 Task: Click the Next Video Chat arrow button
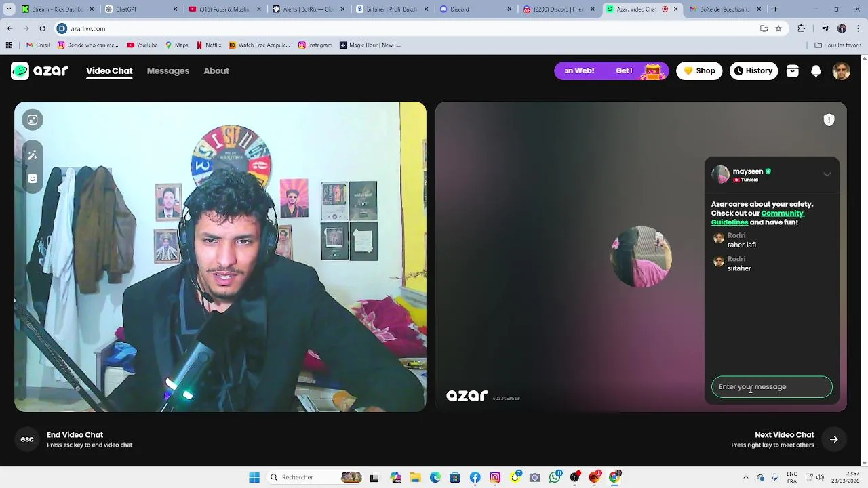click(834, 440)
